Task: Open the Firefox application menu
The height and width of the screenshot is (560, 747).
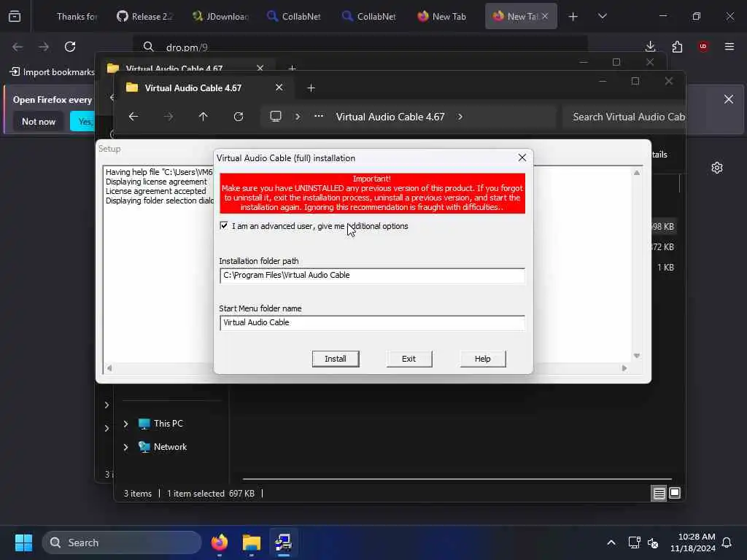Action: pos(729,46)
